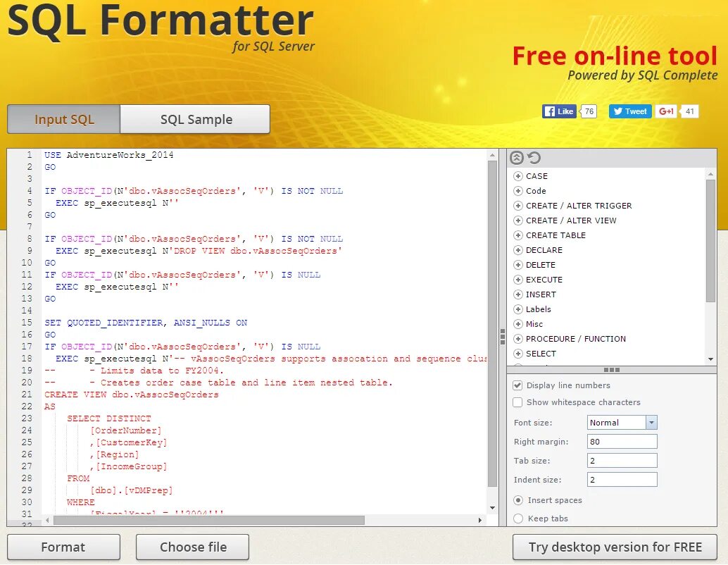Select the Keep tabs radio button
Image resolution: width=728 pixels, height=565 pixels.
coord(519,519)
